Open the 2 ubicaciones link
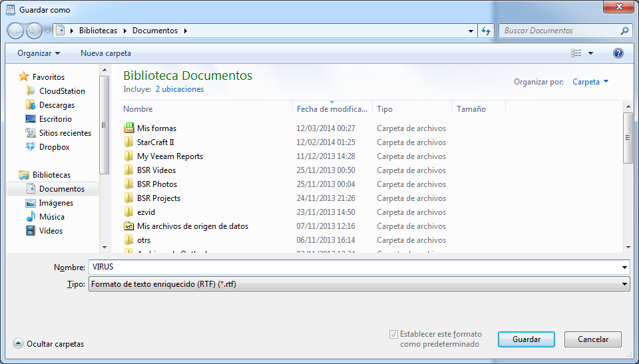 coord(180,89)
